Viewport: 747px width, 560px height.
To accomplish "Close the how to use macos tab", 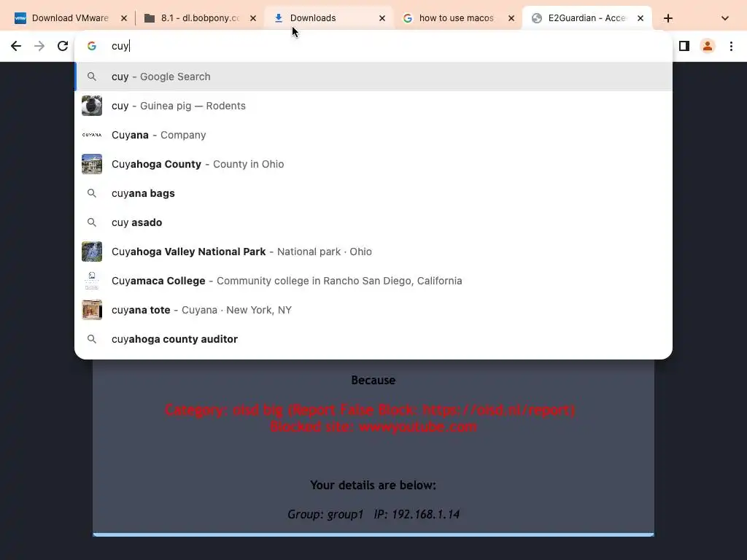I will point(511,18).
